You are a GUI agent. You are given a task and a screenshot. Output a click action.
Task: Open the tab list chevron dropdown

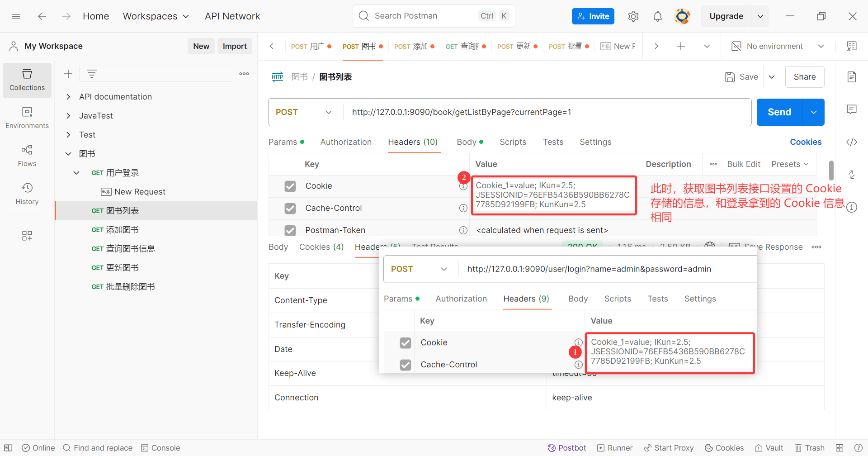(x=707, y=46)
